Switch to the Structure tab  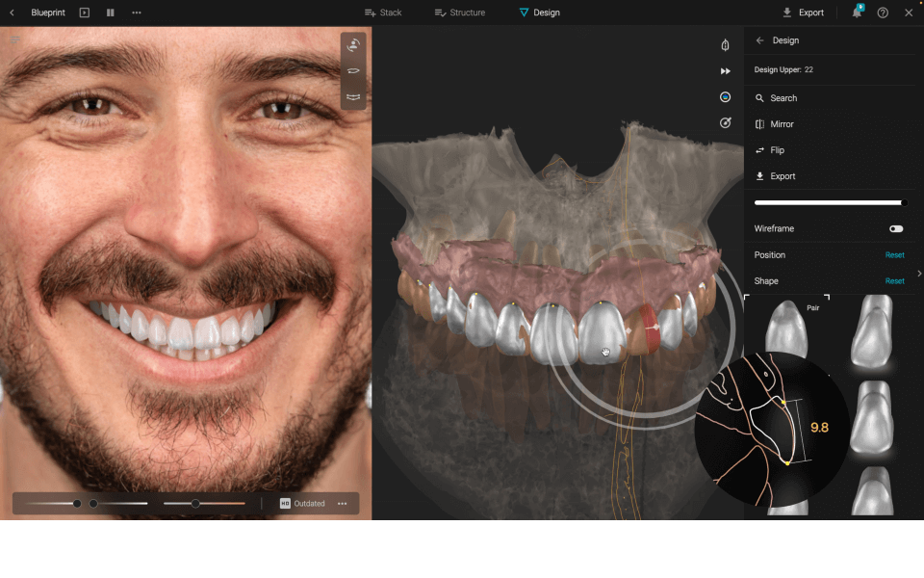[459, 13]
